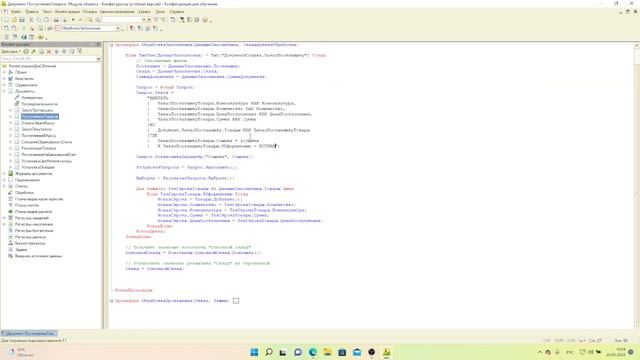640x360 pixels.
Task: Click the Paste toolbar icon
Action: (x=47, y=20)
